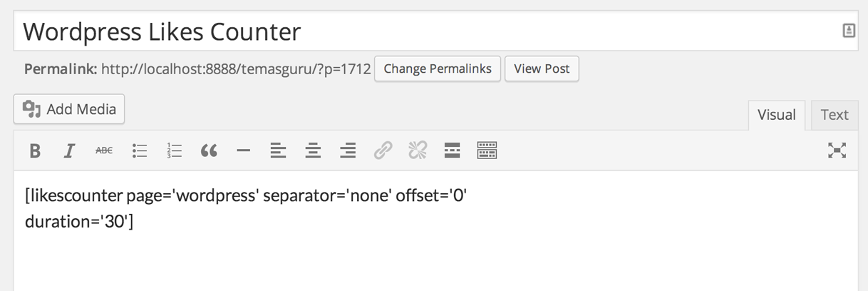Screen dimensions: 868x291
Task: Remove link with unlink icon
Action: (x=418, y=150)
